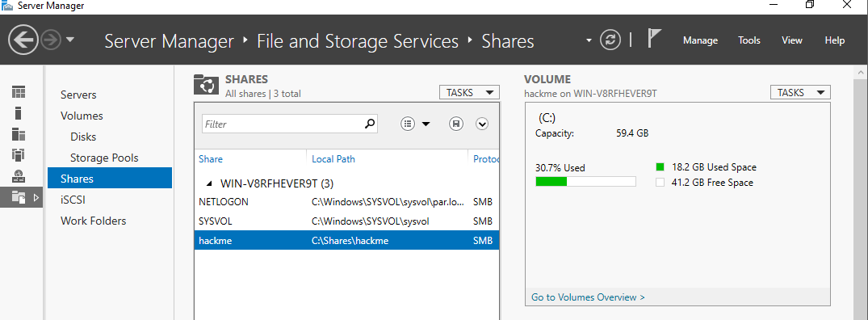Viewport: 868px width, 320px height.
Task: Click the save query disk icon
Action: [x=455, y=124]
